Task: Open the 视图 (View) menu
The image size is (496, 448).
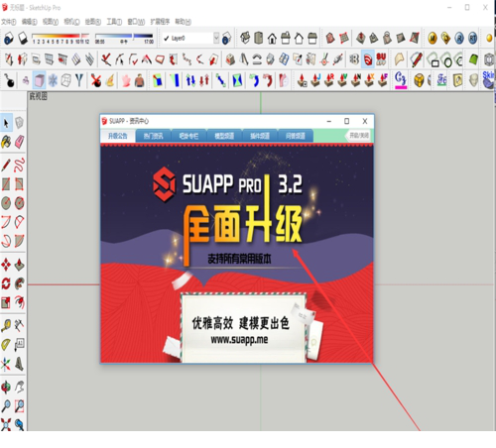Action: (x=51, y=22)
